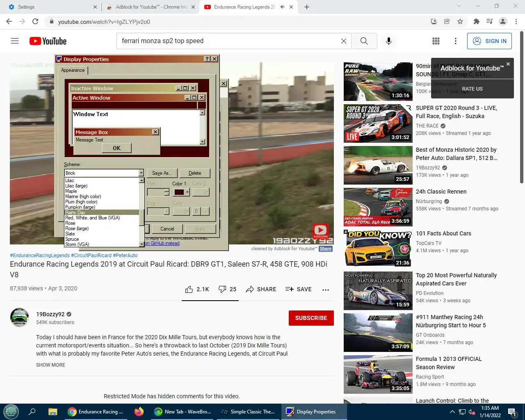Open Simple Classic Theme taskbar window

pos(248,411)
